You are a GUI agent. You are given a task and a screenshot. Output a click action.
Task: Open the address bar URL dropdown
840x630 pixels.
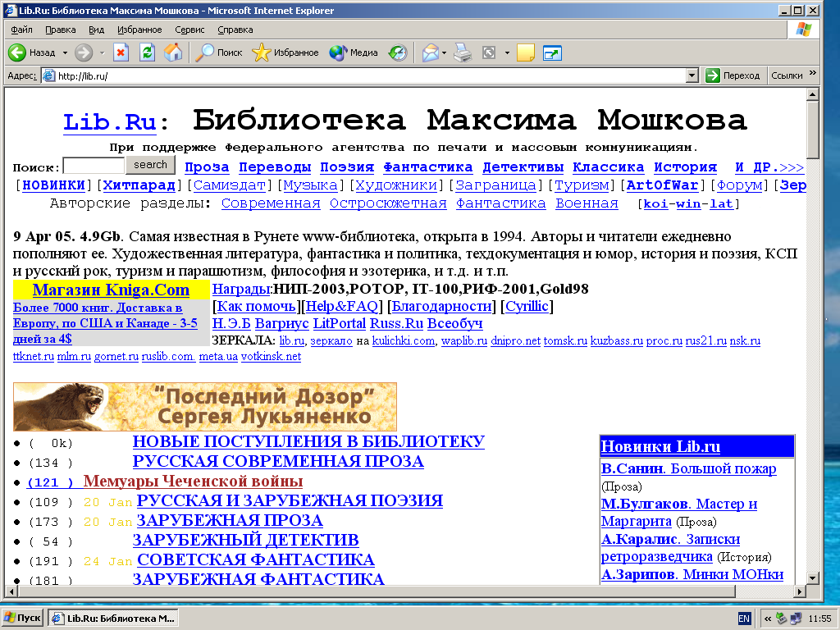click(x=692, y=75)
